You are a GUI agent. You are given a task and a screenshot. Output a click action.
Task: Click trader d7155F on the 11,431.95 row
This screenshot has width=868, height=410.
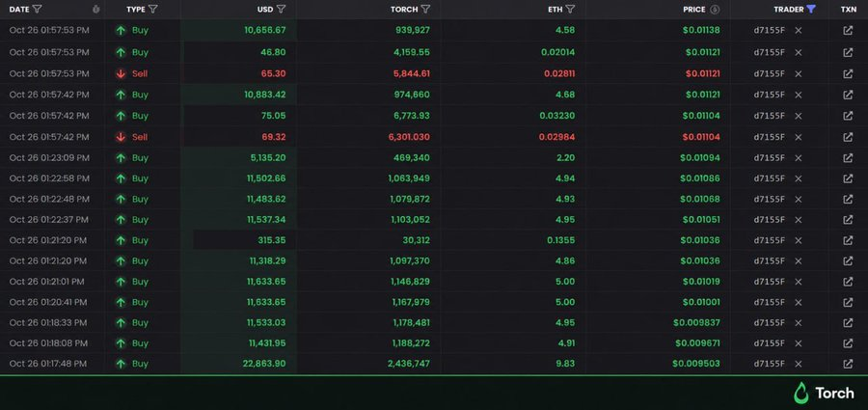tap(769, 343)
